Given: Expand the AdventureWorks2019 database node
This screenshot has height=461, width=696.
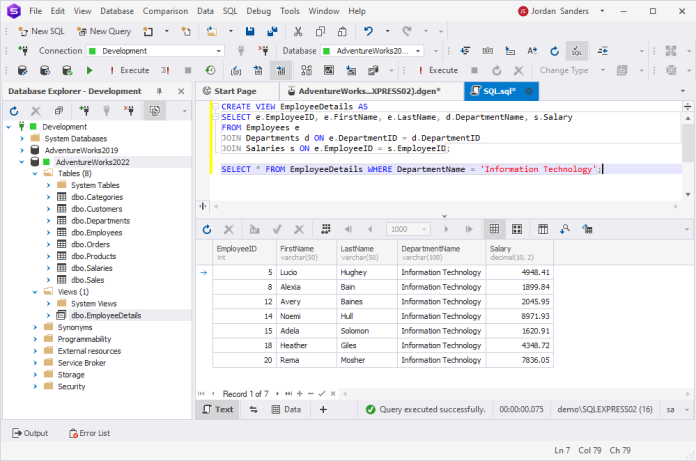Looking at the screenshot, I should pos(21,150).
